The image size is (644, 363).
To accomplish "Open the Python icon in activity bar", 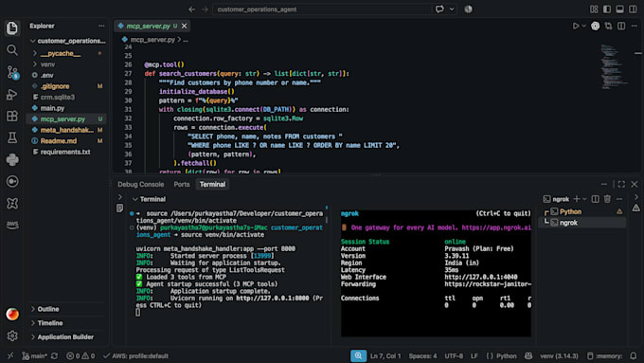I will [12, 159].
